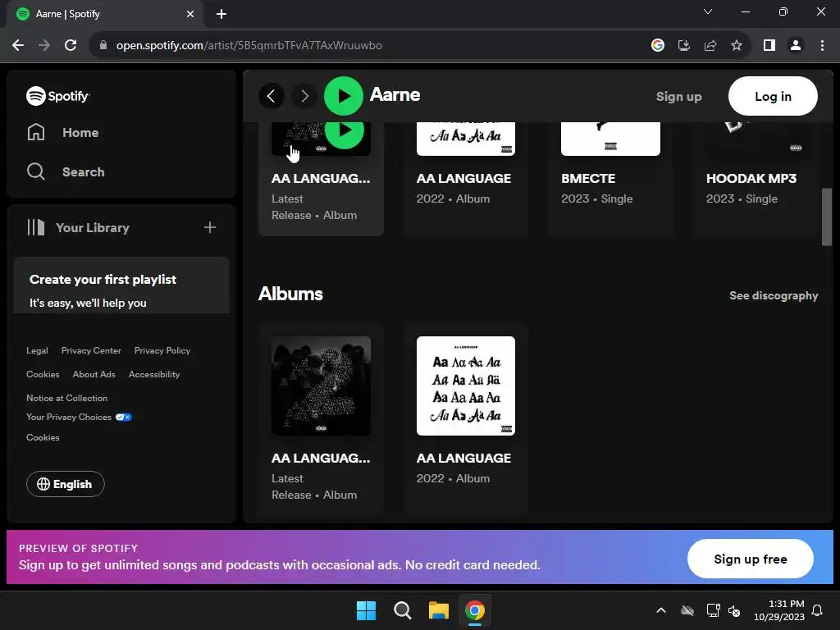Open the Privacy Center link
This screenshot has height=630, width=840.
[91, 351]
